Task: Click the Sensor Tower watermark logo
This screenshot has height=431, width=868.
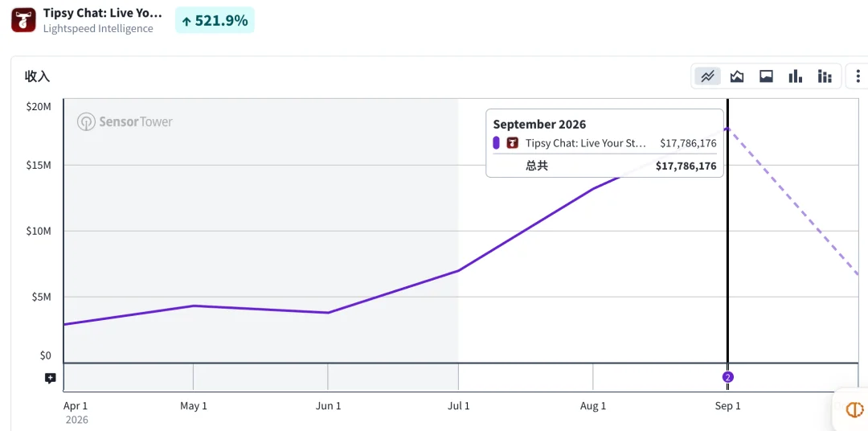Action: (125, 121)
